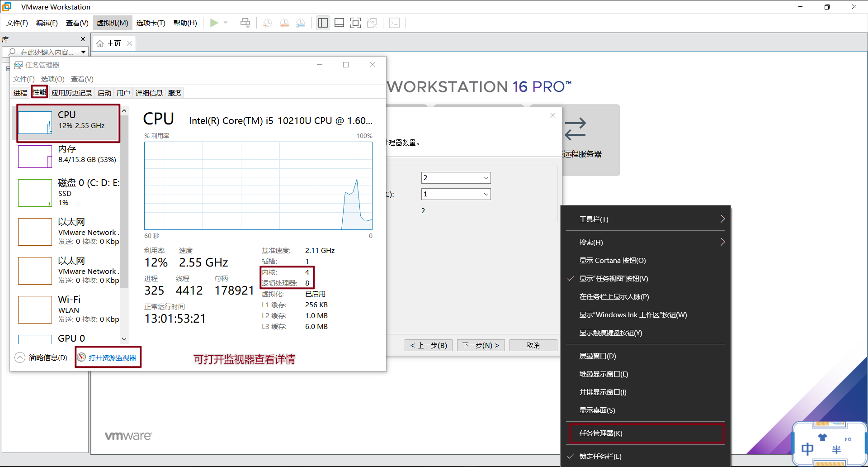Open the cores dropdown showing 1
868x467 pixels.
click(456, 194)
